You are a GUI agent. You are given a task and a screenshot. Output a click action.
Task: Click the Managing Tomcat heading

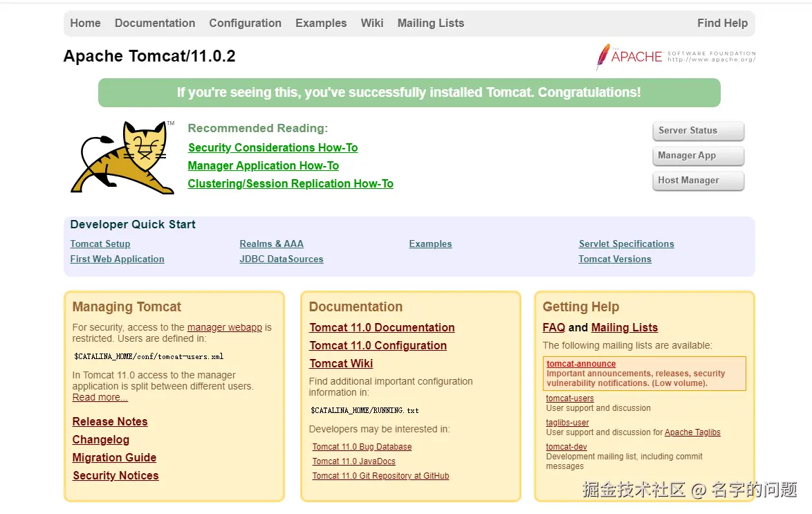click(127, 306)
